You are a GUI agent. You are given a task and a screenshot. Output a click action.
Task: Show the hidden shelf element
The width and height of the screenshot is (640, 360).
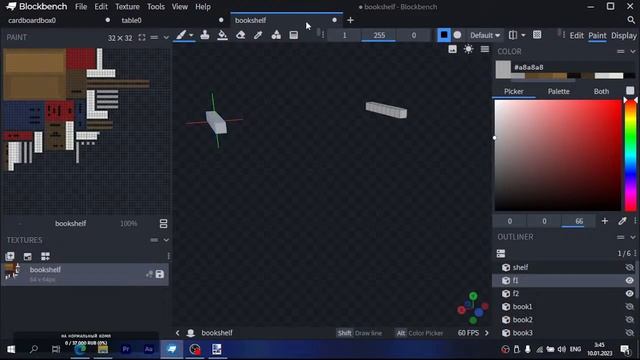coord(629,267)
